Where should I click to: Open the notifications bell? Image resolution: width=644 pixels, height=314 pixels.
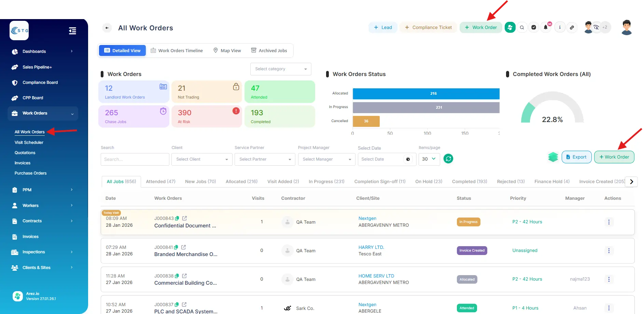coord(545,28)
